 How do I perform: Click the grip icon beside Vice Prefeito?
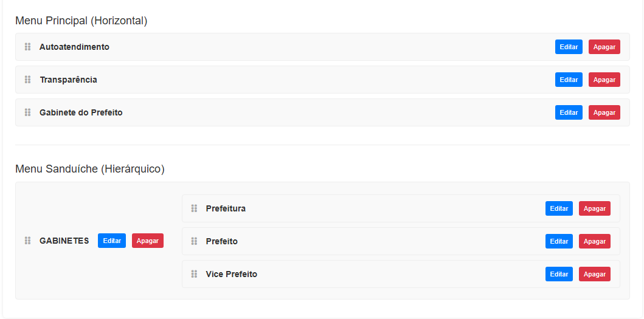point(194,274)
